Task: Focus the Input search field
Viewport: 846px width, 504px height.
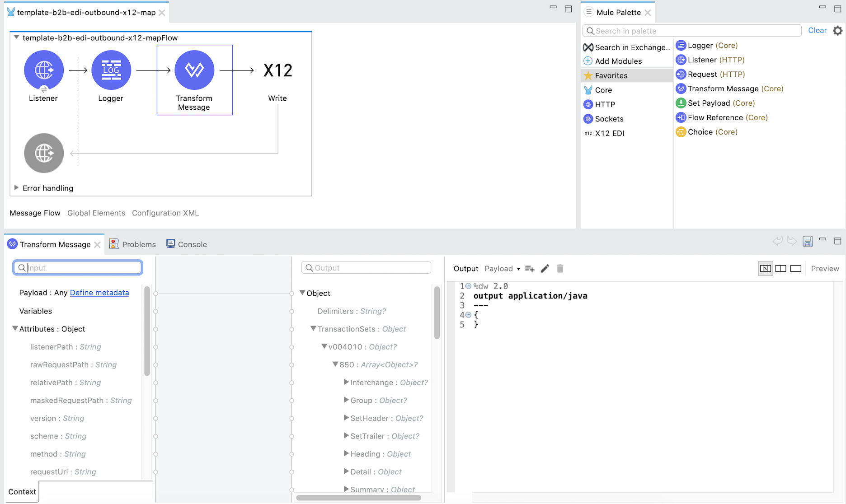Action: [78, 268]
